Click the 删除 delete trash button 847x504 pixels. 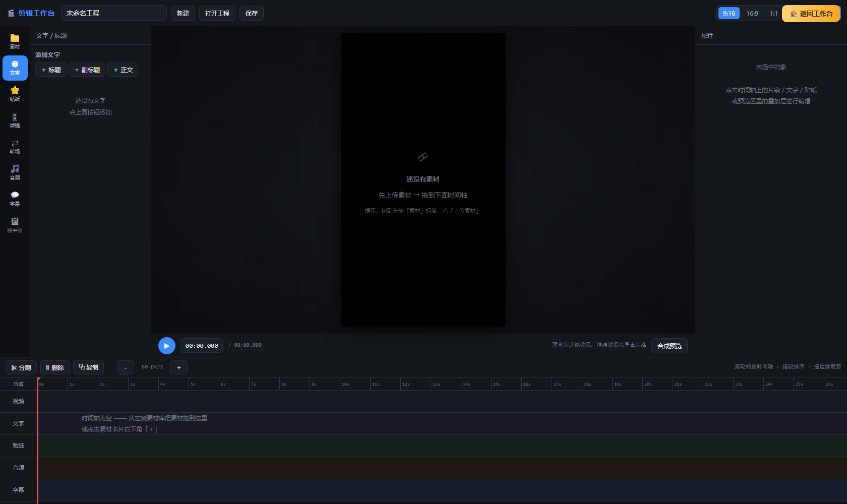coord(55,367)
